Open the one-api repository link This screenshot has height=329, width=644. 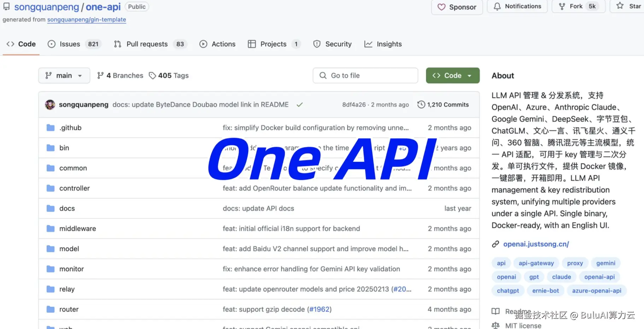click(103, 7)
